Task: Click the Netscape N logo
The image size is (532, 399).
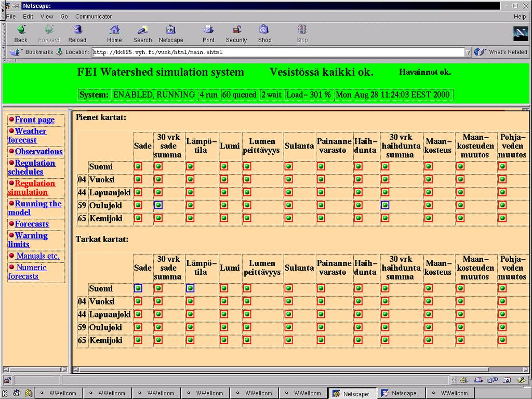Action: coord(521,33)
